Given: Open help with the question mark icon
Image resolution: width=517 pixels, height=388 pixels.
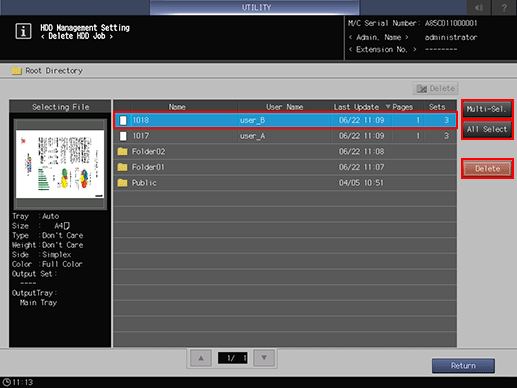Looking at the screenshot, I should click(504, 7).
